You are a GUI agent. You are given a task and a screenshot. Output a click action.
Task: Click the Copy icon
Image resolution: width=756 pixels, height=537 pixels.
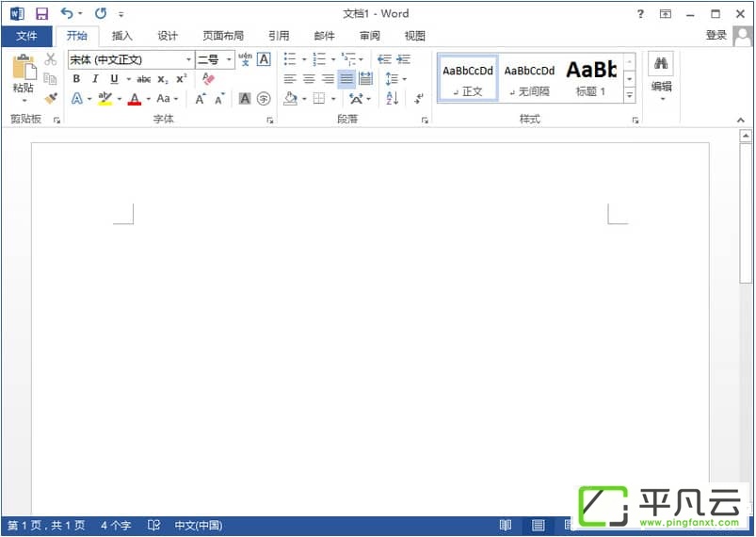pos(50,78)
